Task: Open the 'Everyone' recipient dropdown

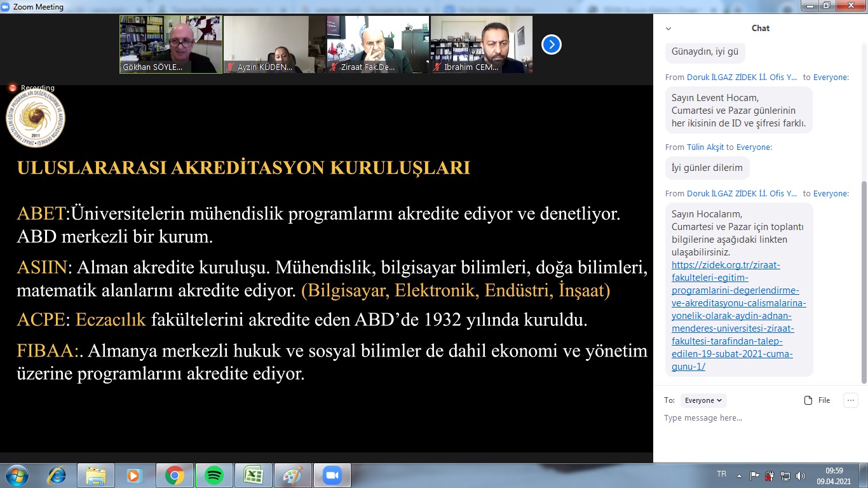Action: (703, 400)
